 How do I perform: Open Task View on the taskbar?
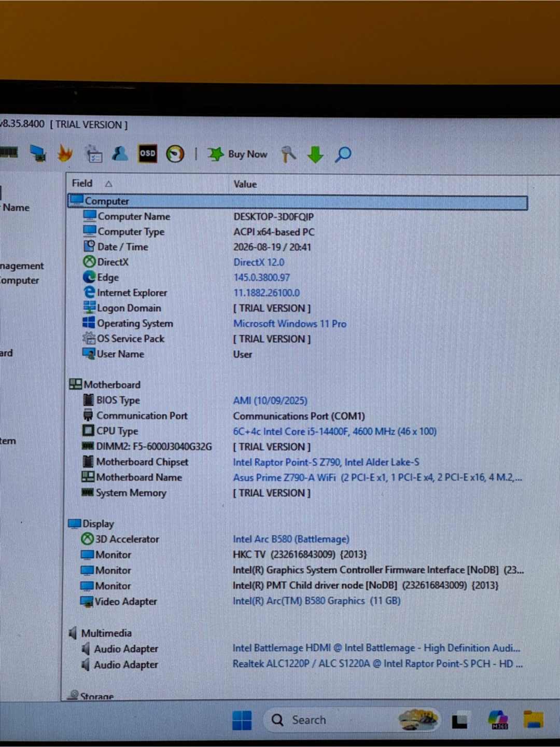click(x=459, y=721)
